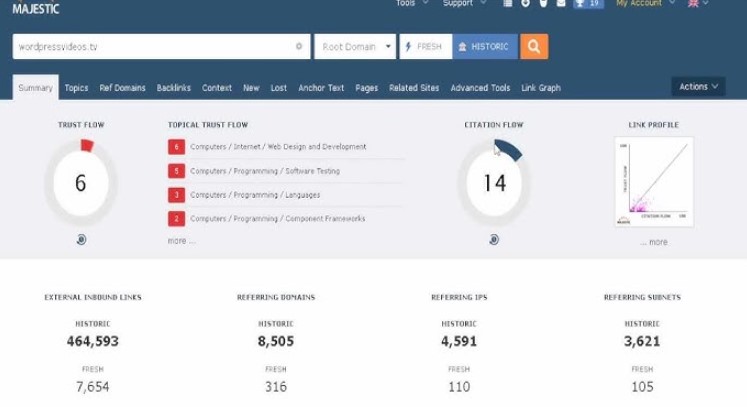Open the Anchor Text tab
The height and width of the screenshot is (407, 747).
(x=321, y=88)
